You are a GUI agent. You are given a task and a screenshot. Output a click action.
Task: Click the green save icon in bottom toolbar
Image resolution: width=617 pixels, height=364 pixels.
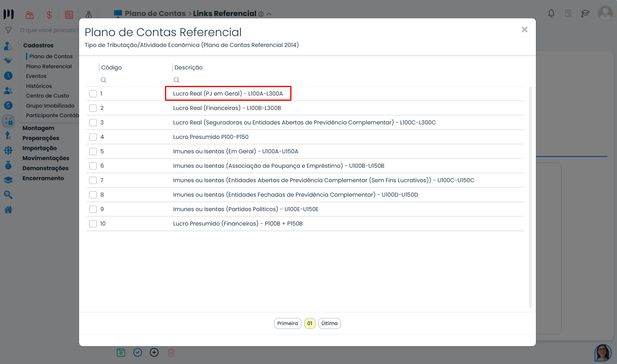pyautogui.click(x=121, y=353)
